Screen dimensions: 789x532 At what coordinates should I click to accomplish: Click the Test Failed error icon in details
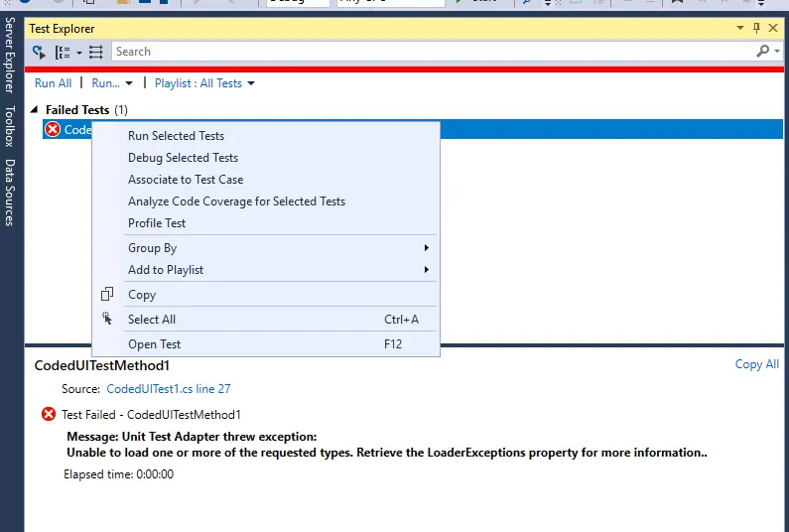[x=49, y=414]
